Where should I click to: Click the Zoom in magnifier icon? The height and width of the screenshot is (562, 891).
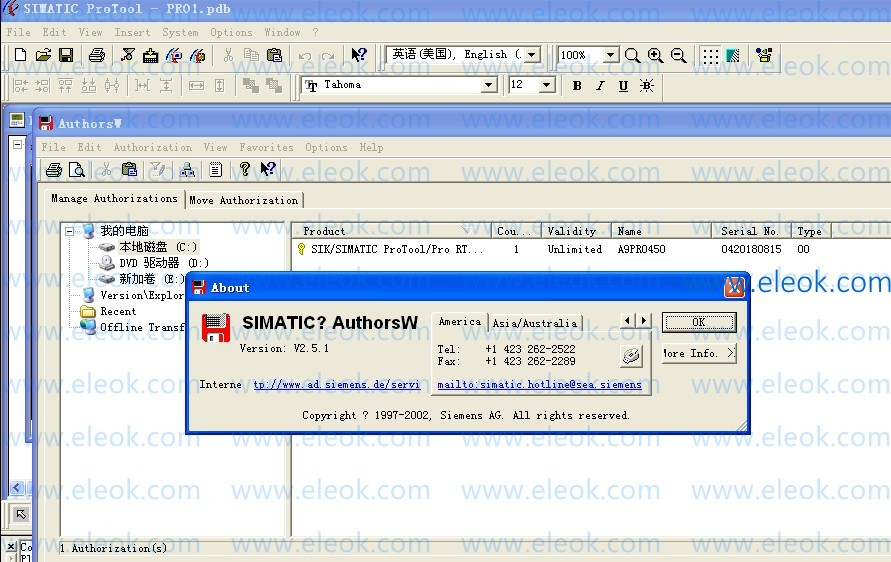[x=655, y=55]
